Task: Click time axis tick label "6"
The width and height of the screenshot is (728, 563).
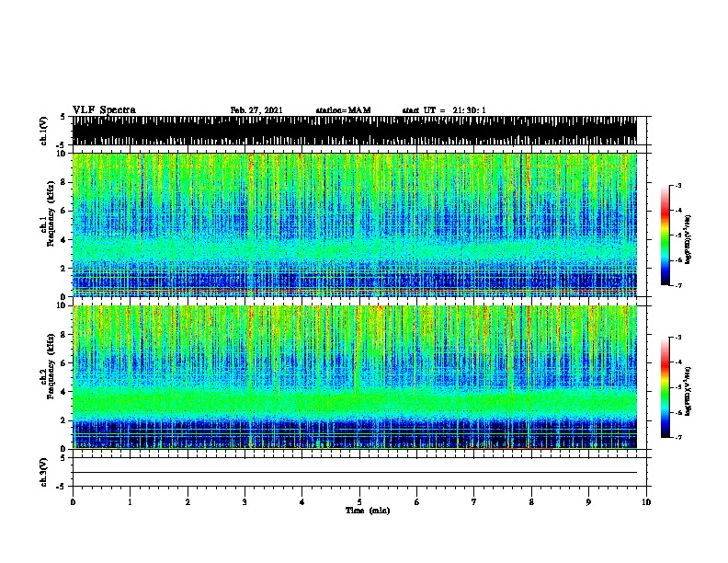Action: pos(416,502)
